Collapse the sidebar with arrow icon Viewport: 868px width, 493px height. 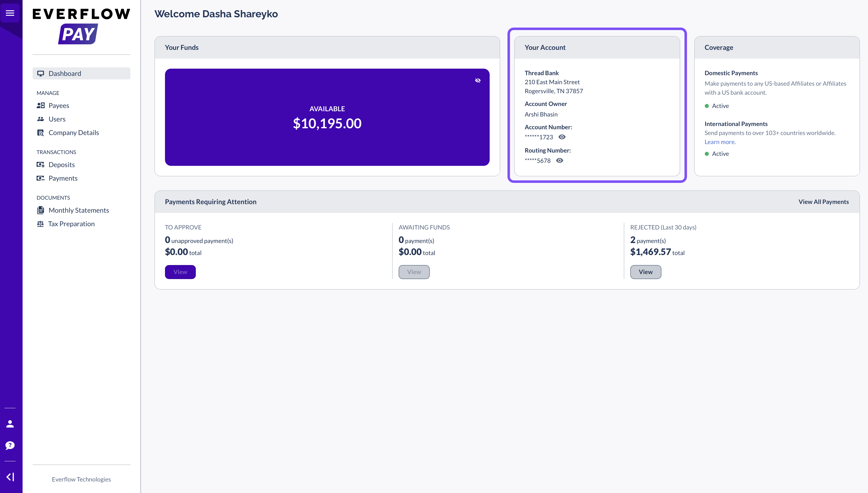click(x=10, y=477)
